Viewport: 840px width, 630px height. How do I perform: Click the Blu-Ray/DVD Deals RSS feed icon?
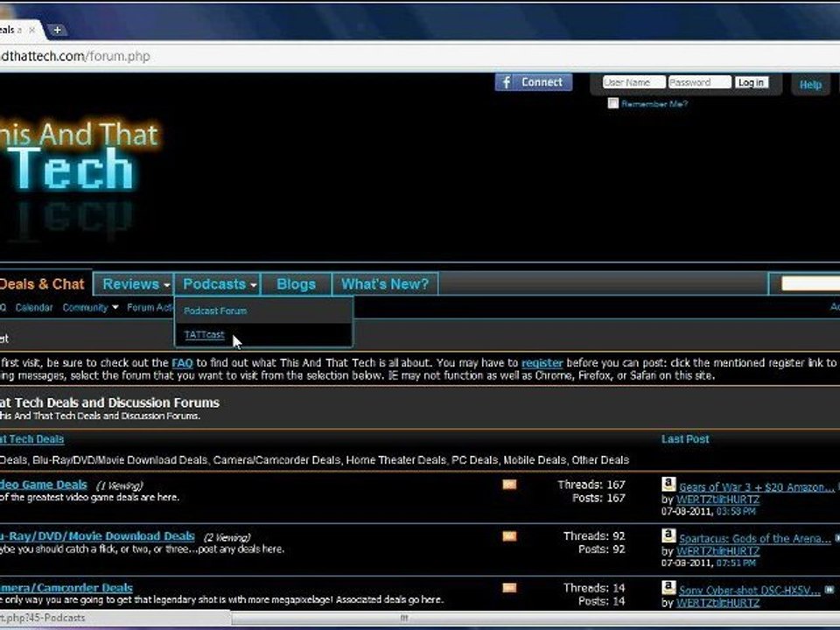coord(509,536)
